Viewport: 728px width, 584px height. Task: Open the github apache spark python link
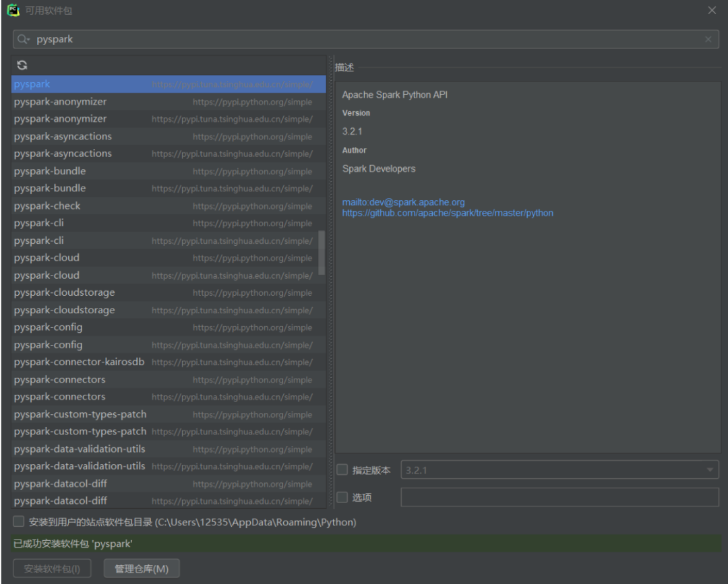[448, 213]
